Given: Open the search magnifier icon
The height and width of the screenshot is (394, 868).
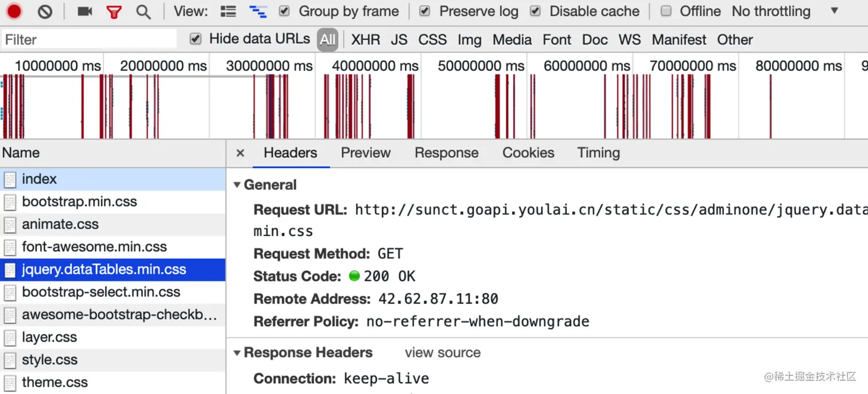Looking at the screenshot, I should 144,11.
